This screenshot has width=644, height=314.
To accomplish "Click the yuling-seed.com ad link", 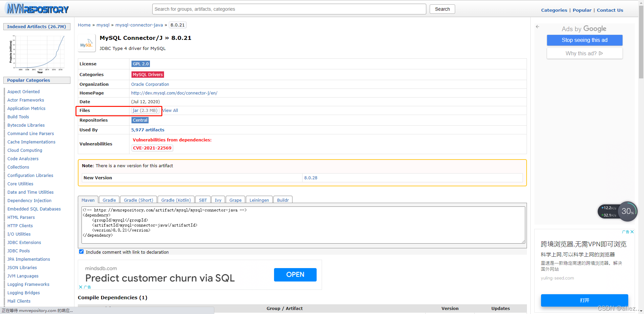I will (557, 278).
